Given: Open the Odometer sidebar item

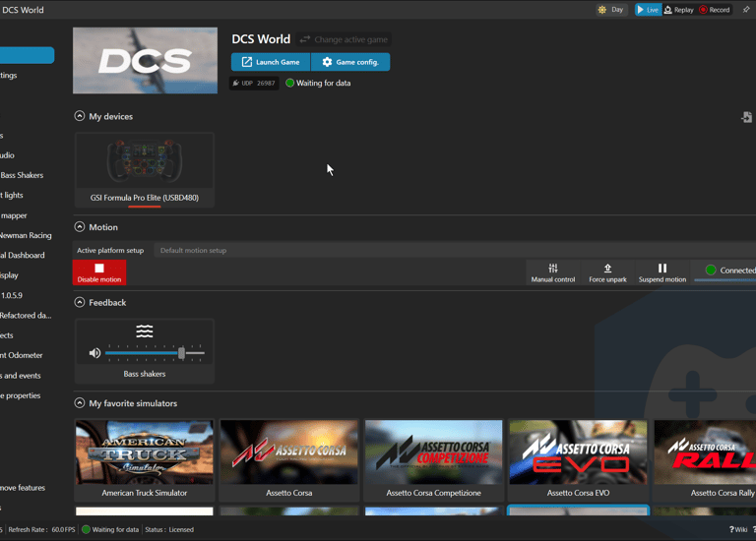Looking at the screenshot, I should point(22,355).
